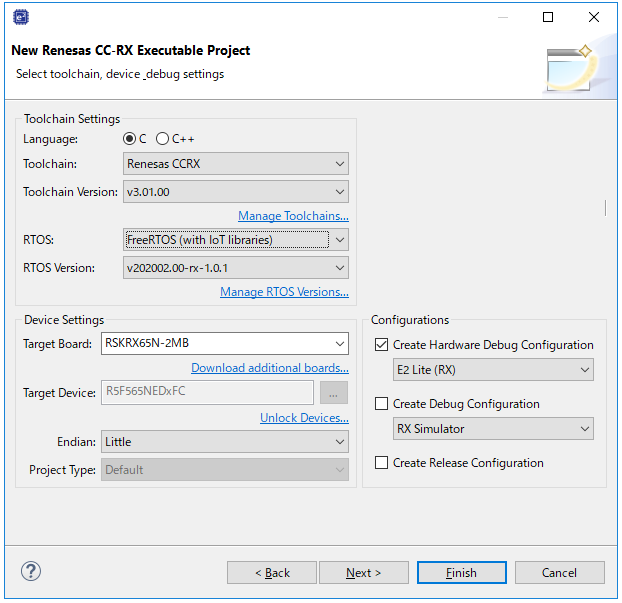Image resolution: width=622 pixels, height=603 pixels.
Task: Toggle Create Hardware Debug Configuration checkbox
Action: click(x=381, y=345)
